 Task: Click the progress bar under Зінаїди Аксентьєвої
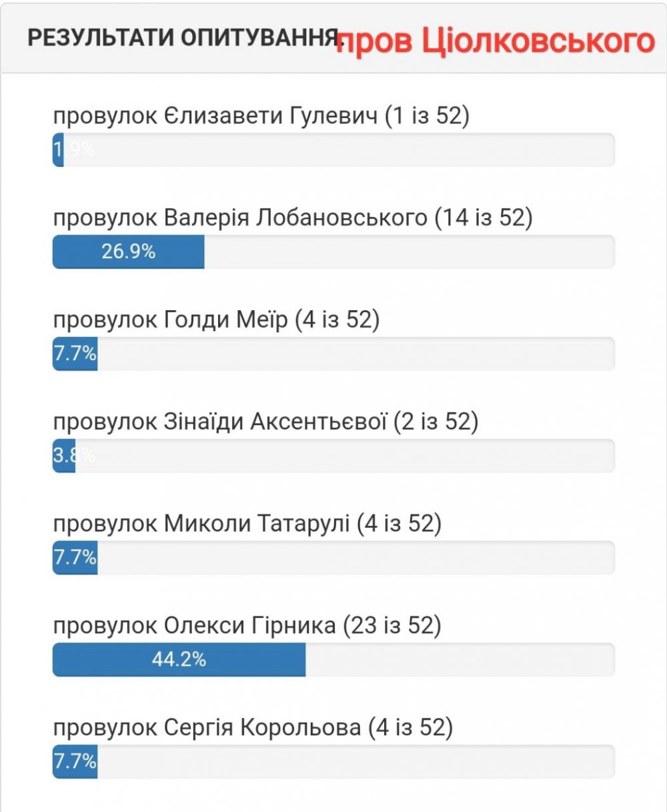click(x=333, y=456)
